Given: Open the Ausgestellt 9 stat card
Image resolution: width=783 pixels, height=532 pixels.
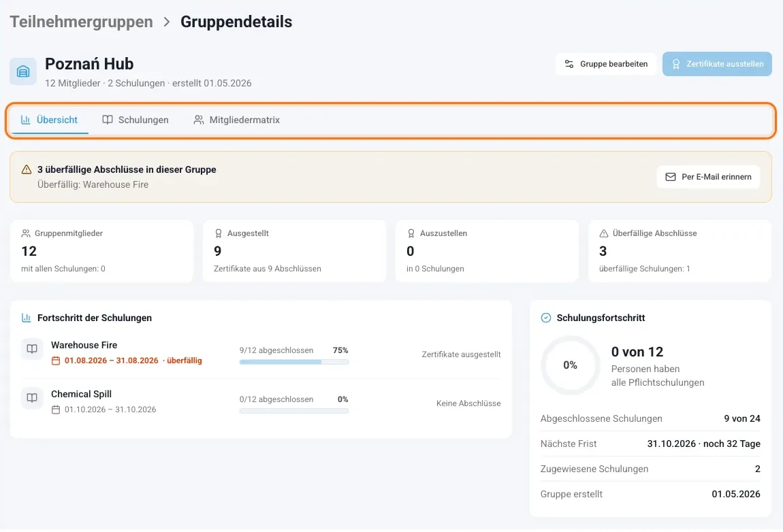Looking at the screenshot, I should [x=294, y=251].
